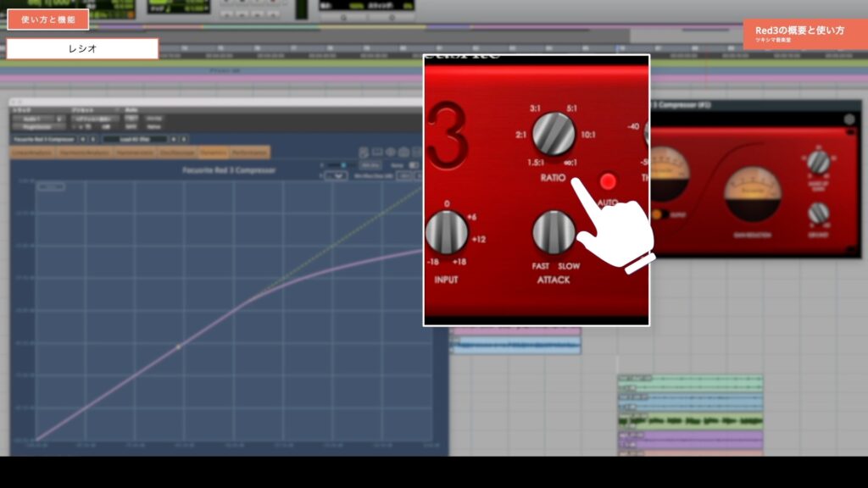
Task: Click the round icon at plugin window top right
Action: click(x=849, y=119)
